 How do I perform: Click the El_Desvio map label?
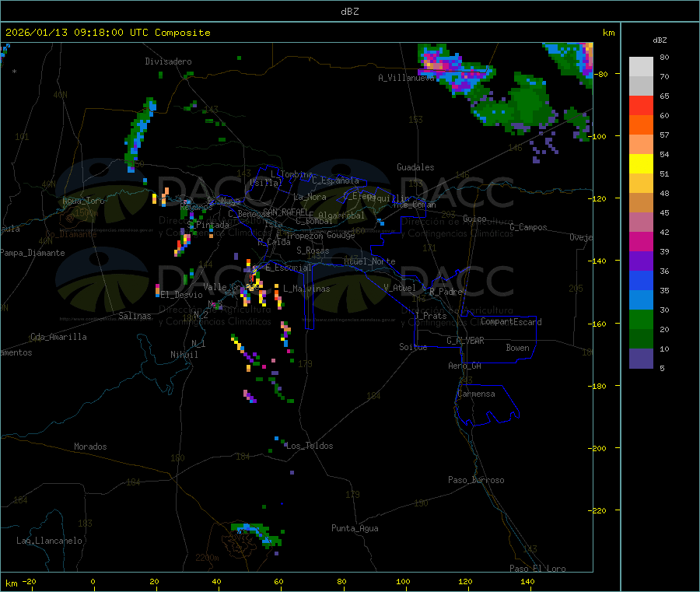pos(181,295)
